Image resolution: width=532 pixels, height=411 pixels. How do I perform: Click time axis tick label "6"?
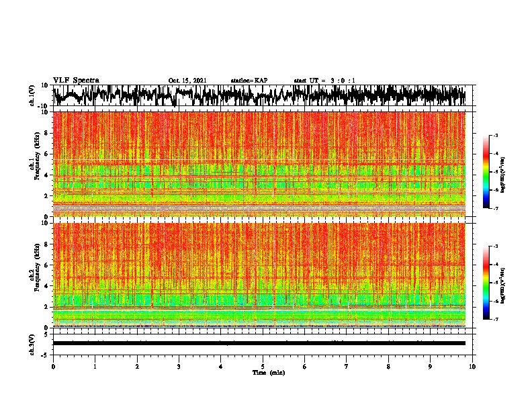tap(305, 367)
